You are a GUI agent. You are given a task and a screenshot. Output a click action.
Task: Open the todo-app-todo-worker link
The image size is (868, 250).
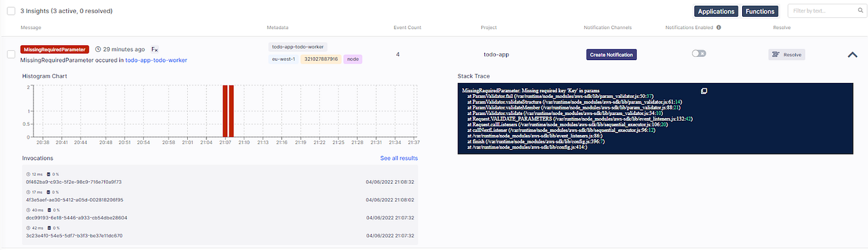(156, 60)
